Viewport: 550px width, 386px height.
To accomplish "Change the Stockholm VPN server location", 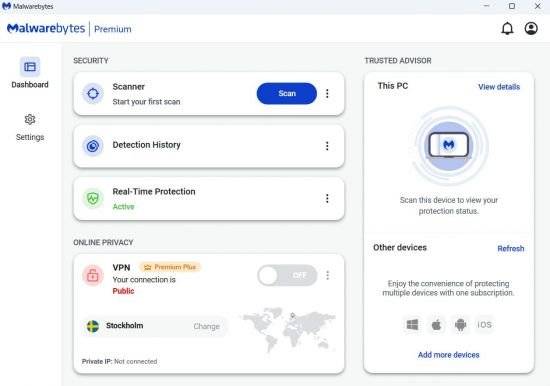I will (x=206, y=326).
